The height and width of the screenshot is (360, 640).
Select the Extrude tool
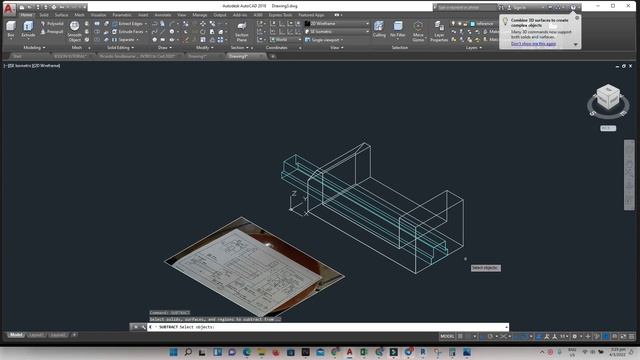[28, 29]
